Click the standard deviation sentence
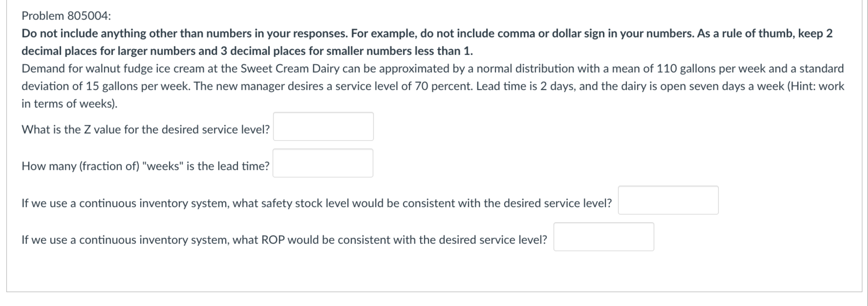The width and height of the screenshot is (868, 306). [101, 86]
